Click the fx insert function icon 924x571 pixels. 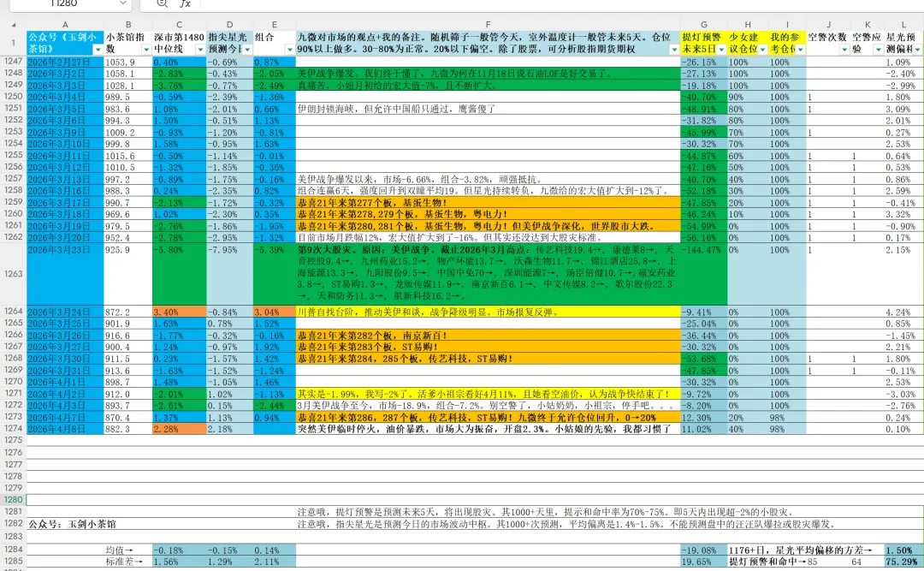click(x=184, y=4)
